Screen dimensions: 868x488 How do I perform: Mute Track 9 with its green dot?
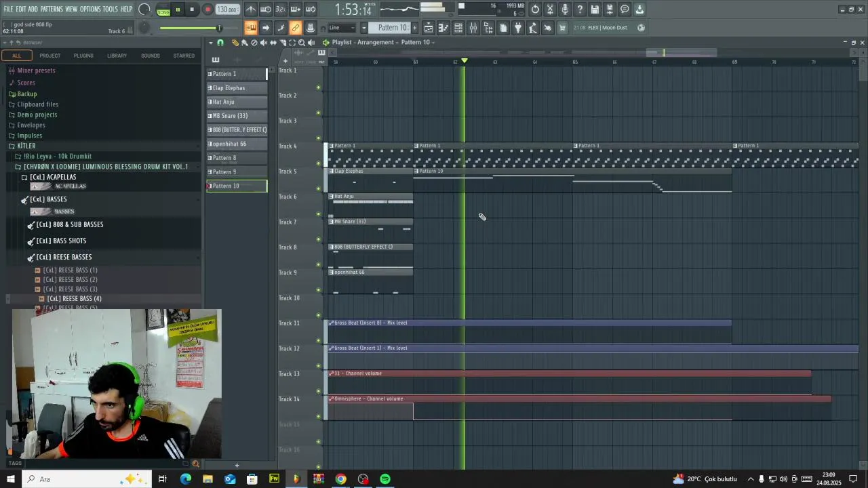[318, 290]
